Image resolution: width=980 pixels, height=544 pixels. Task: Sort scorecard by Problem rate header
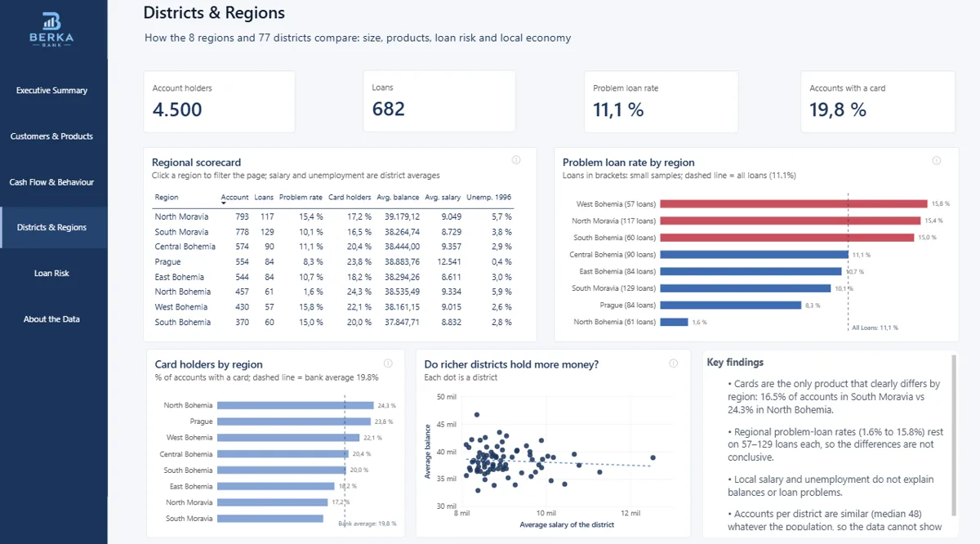pyautogui.click(x=301, y=197)
